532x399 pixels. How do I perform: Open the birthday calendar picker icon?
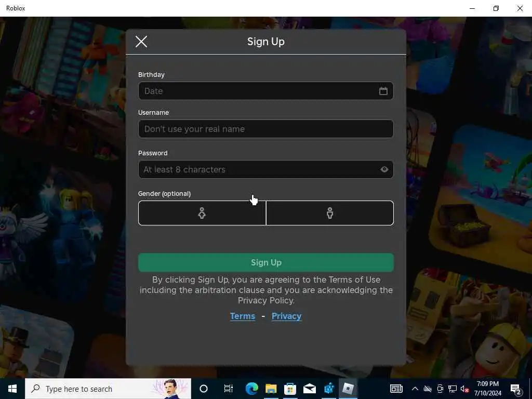pyautogui.click(x=383, y=91)
